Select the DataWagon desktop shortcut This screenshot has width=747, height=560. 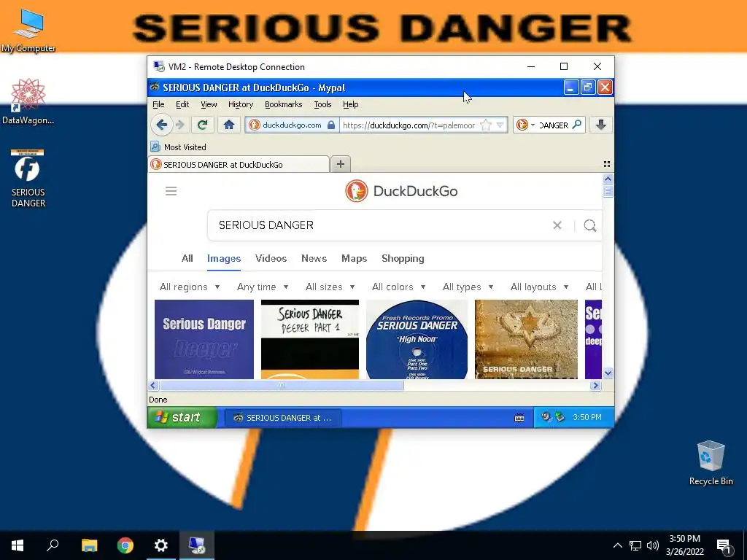28,101
